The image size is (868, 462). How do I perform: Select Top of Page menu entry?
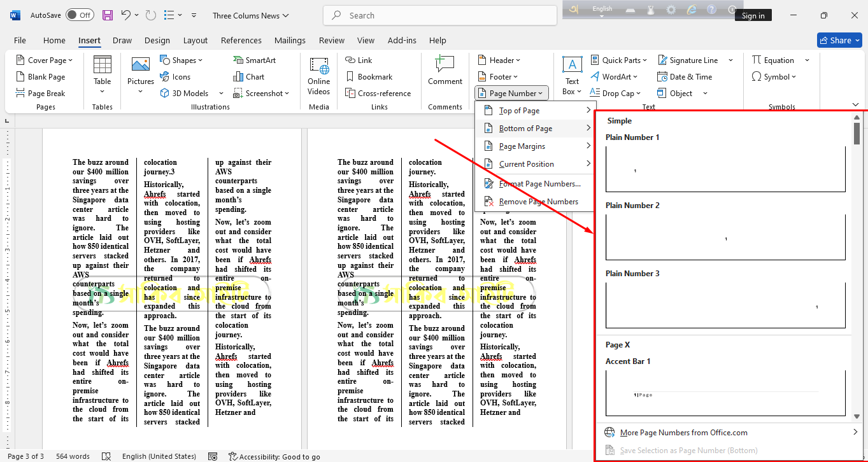tap(519, 111)
